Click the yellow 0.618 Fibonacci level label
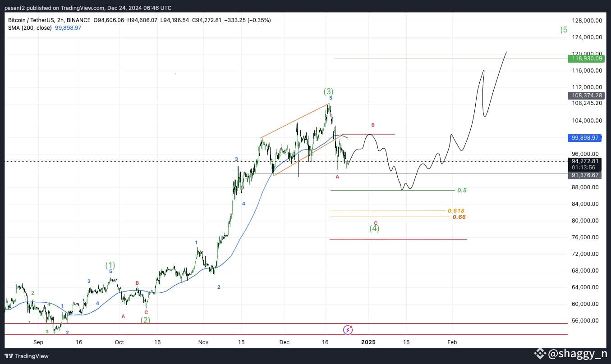This screenshot has width=611, height=364. click(456, 211)
